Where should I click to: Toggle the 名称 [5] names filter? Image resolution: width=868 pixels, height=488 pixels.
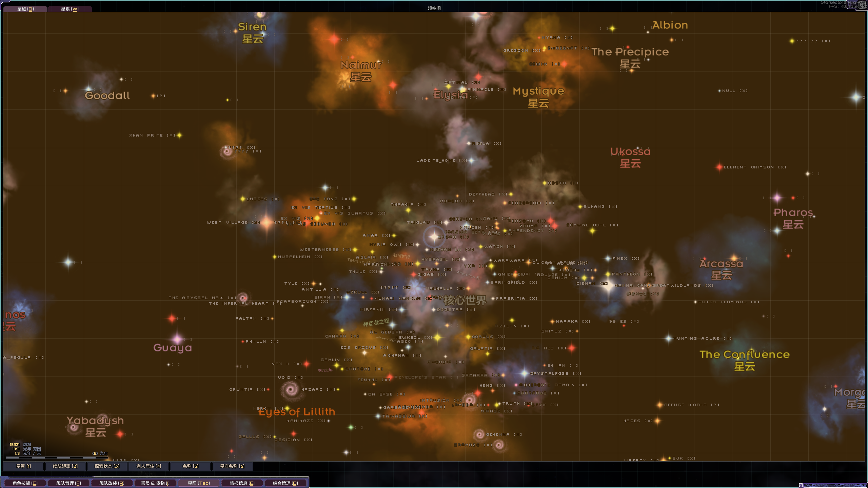(191, 466)
